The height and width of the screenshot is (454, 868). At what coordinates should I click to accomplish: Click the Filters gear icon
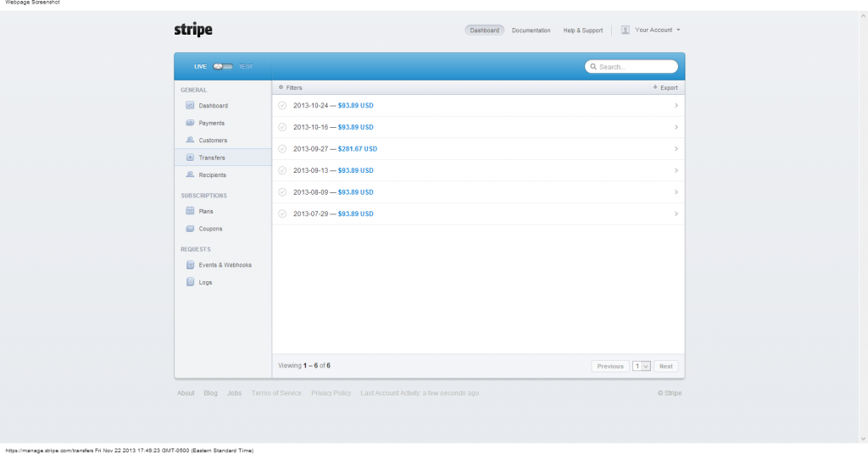pos(281,87)
